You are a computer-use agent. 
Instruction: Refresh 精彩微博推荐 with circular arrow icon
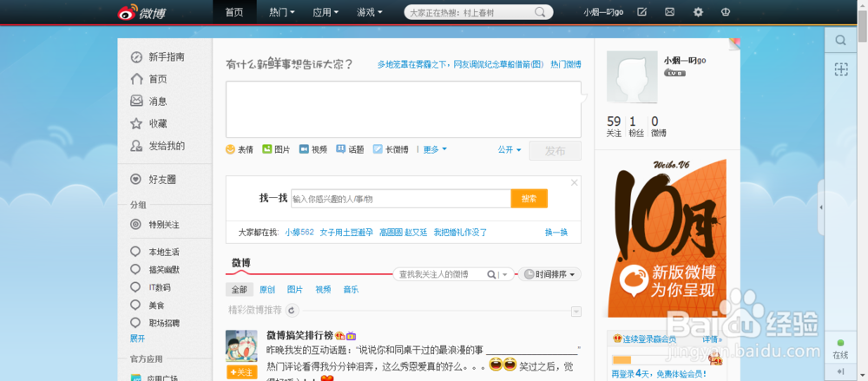pos(293,310)
